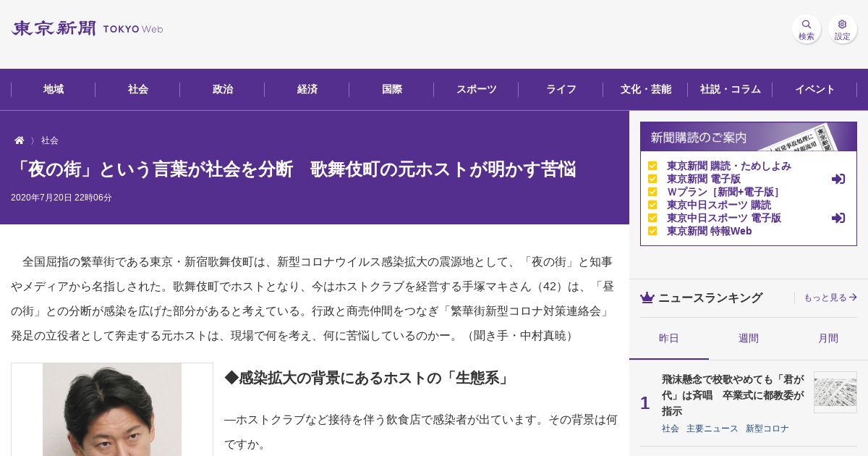868x456 pixels.
Task: Click the 新型コロナ tag
Action: pos(767,428)
